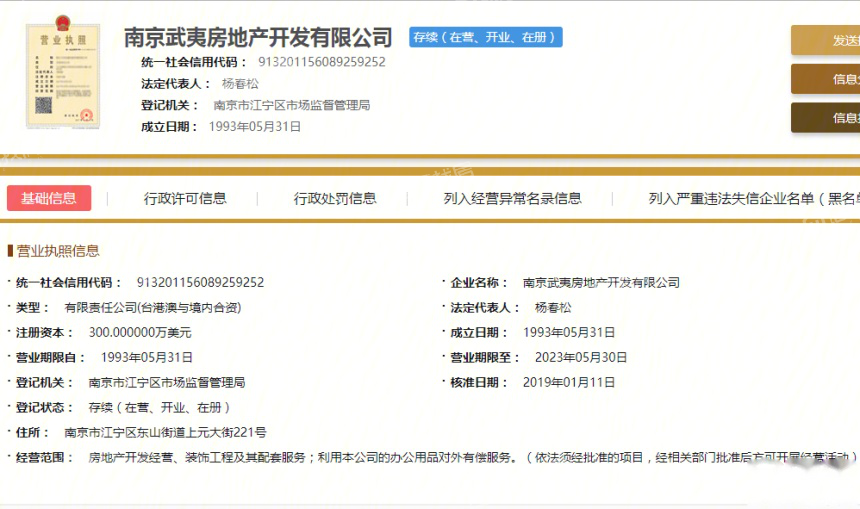Click the middle brown 信息 button
The width and height of the screenshot is (860, 509).
tap(825, 79)
